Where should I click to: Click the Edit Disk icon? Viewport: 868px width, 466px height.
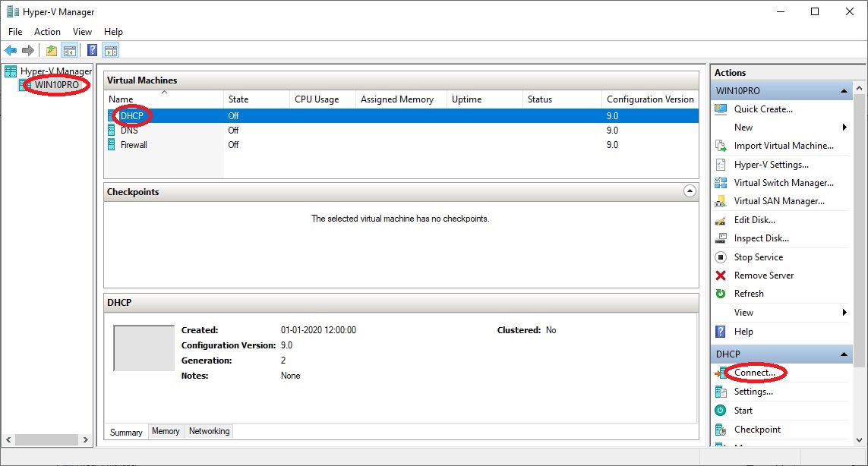point(721,220)
